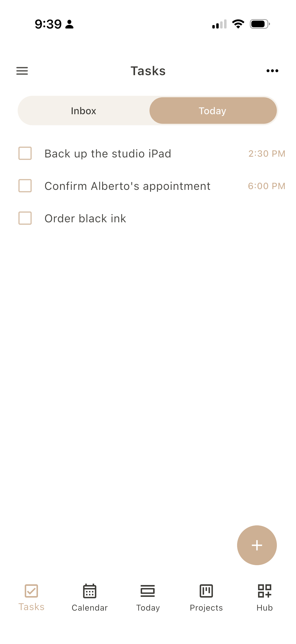Select the Tasks checkmark icon in bottom bar
Viewport: 296px width, 644px height.
tap(31, 591)
